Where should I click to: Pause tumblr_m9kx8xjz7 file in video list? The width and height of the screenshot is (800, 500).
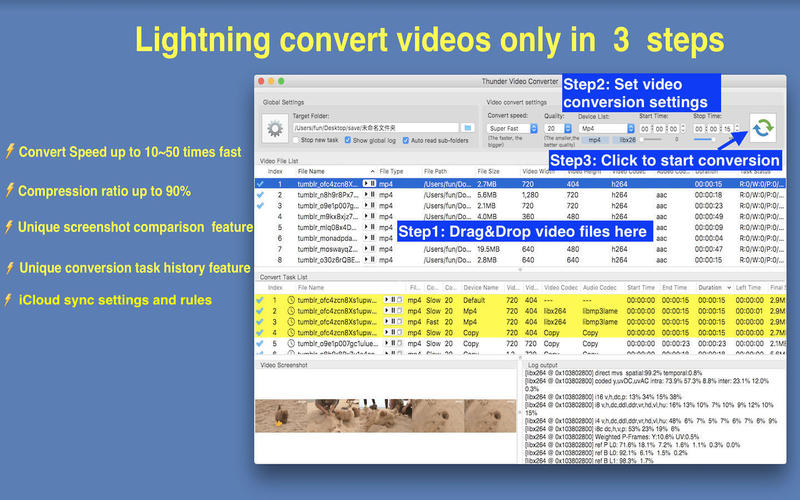(372, 216)
